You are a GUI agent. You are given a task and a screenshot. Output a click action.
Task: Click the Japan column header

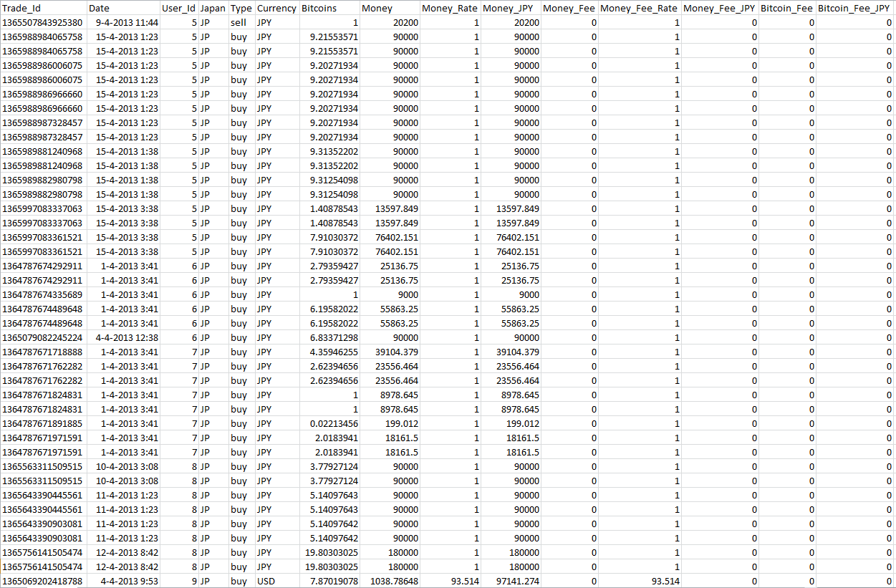213,8
